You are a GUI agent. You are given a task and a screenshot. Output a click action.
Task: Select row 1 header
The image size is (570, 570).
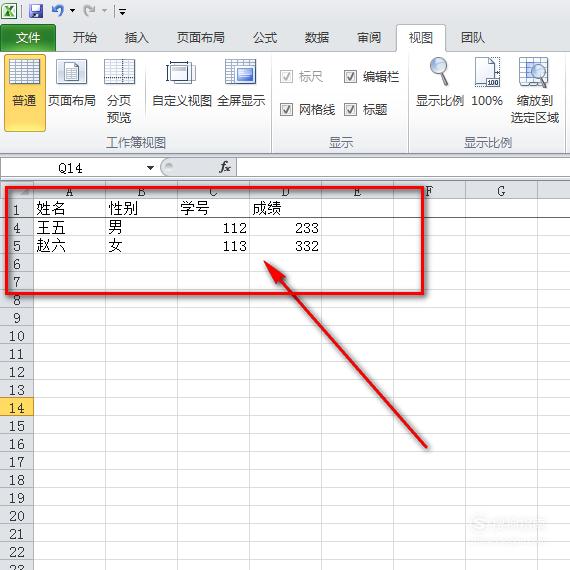coord(17,209)
